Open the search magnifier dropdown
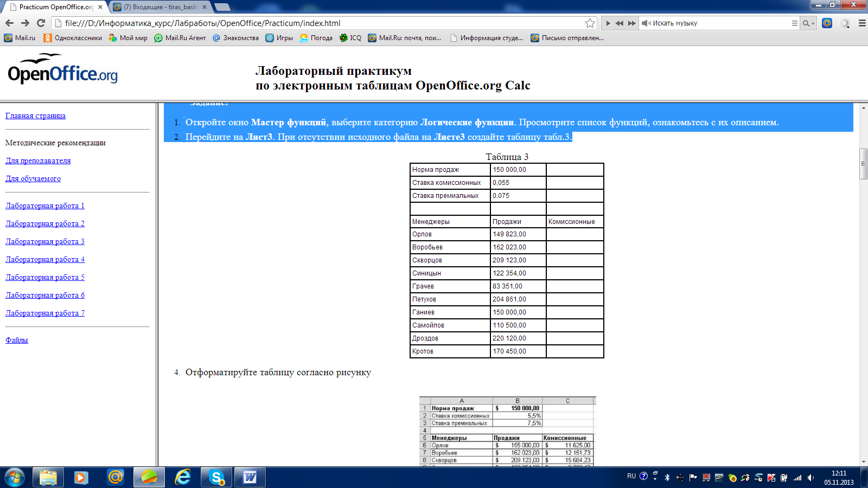 tap(808, 23)
